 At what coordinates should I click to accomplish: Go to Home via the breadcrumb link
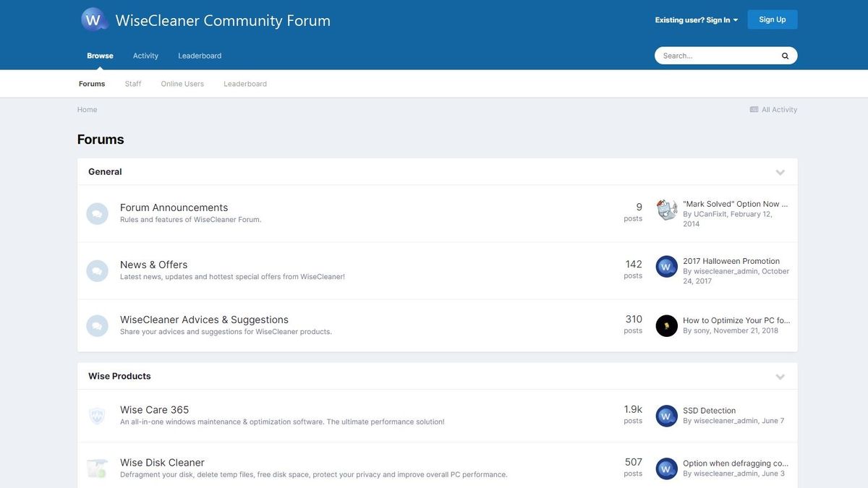[x=87, y=108]
